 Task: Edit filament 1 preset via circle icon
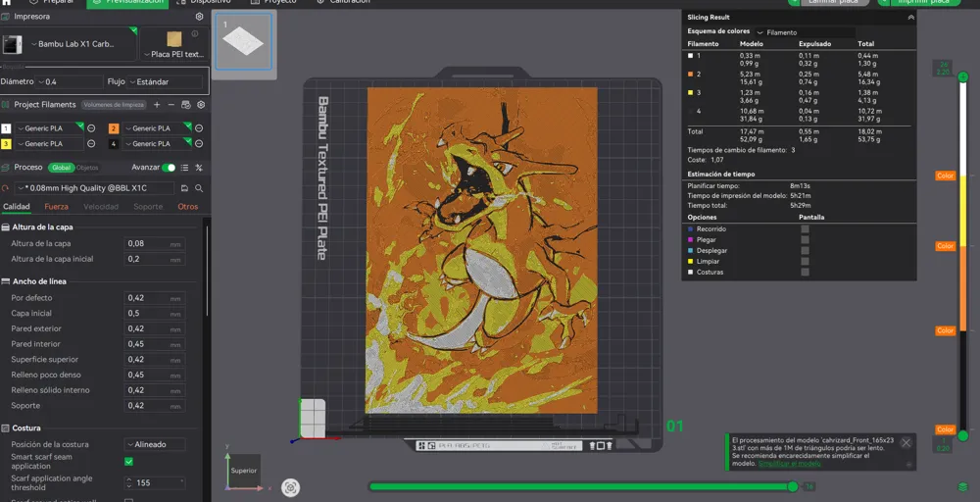click(91, 128)
